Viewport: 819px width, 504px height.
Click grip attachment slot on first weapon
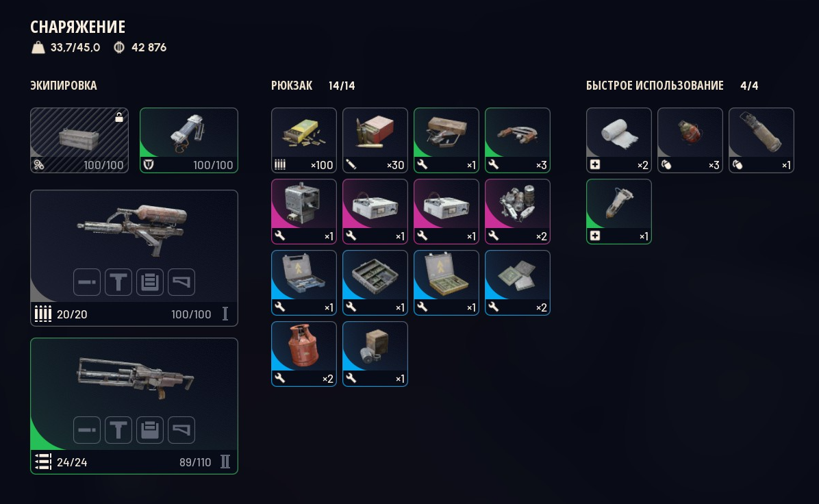pyautogui.click(x=118, y=282)
